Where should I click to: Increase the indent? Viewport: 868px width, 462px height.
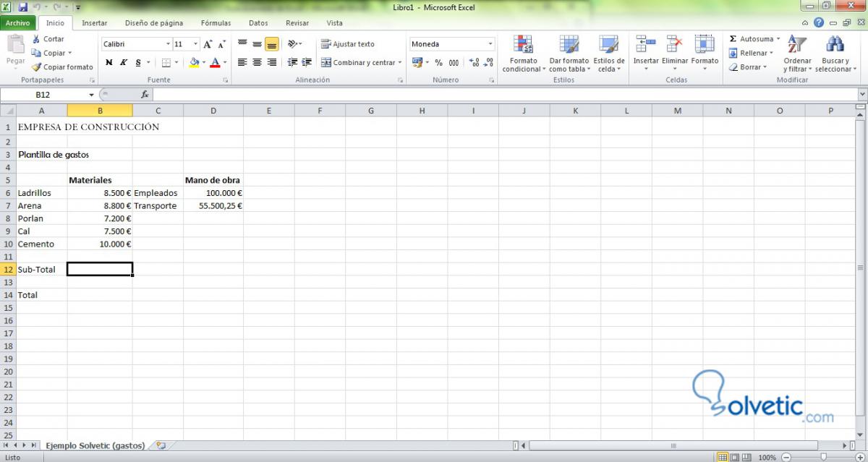coord(307,62)
